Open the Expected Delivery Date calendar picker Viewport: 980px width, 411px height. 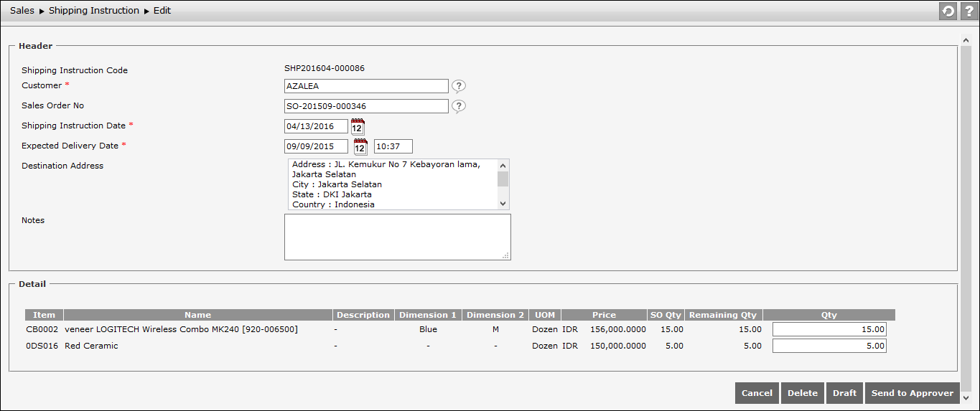coord(360,147)
